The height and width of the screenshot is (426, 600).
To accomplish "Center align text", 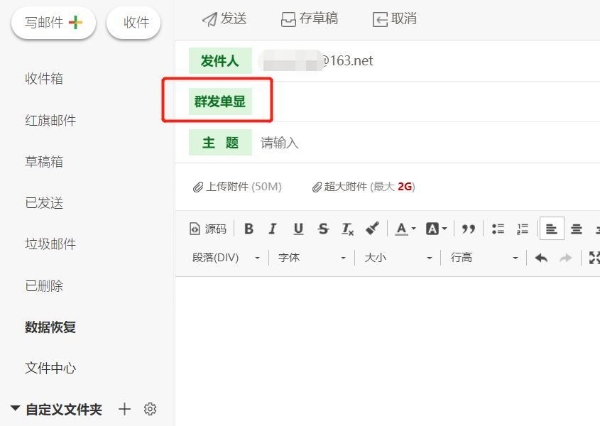I will pyautogui.click(x=576, y=229).
